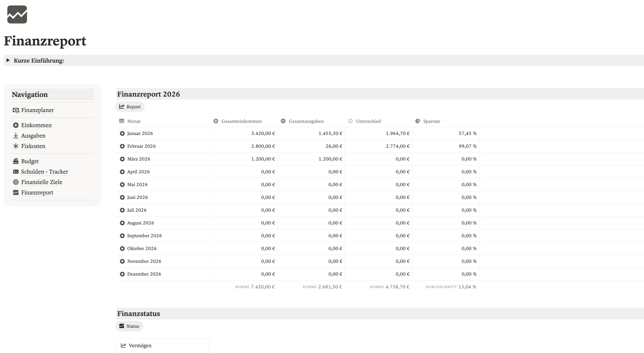The width and height of the screenshot is (644, 353).
Task: Click the Unterschied column header icon
Action: [x=350, y=121]
